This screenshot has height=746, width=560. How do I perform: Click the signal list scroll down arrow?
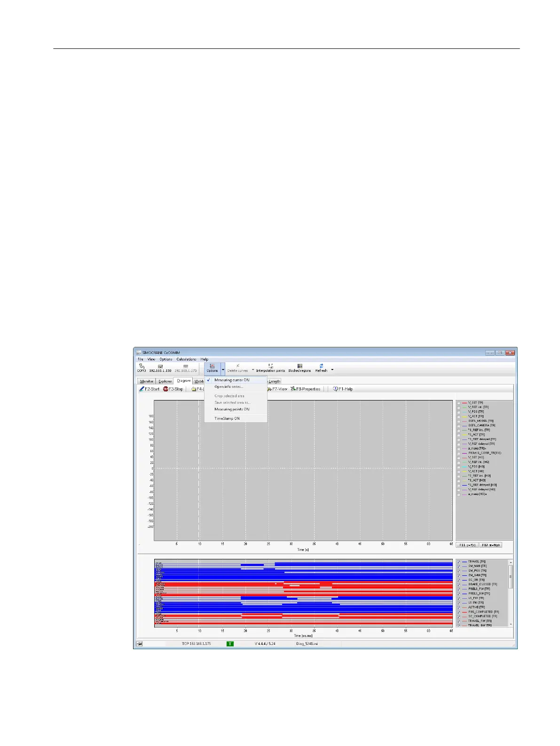(x=511, y=624)
